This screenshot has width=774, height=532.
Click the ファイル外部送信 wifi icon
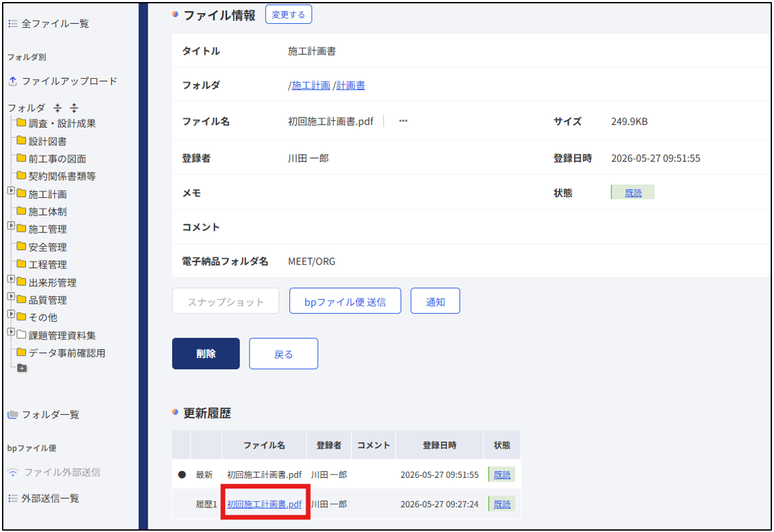13,472
